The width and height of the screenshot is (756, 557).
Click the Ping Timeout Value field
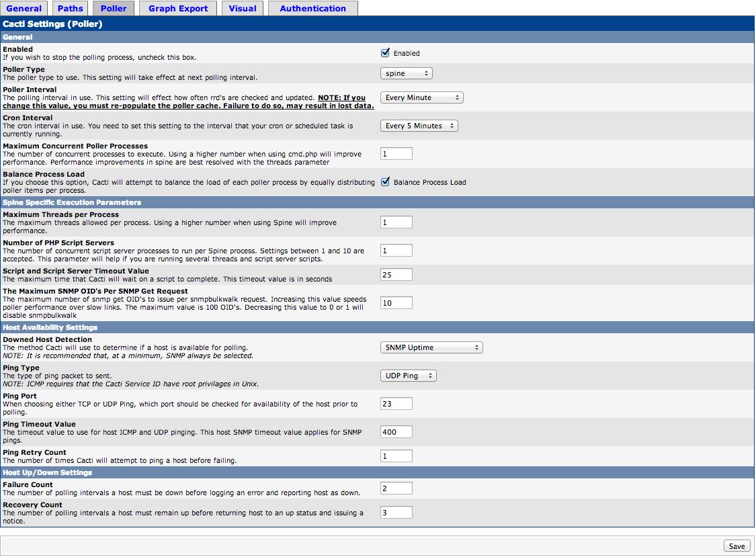(x=396, y=432)
